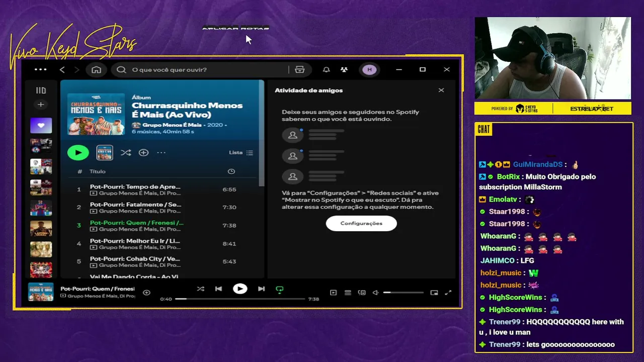The height and width of the screenshot is (362, 644).
Task: Click the plus to create a playlist
Action: [x=41, y=105]
